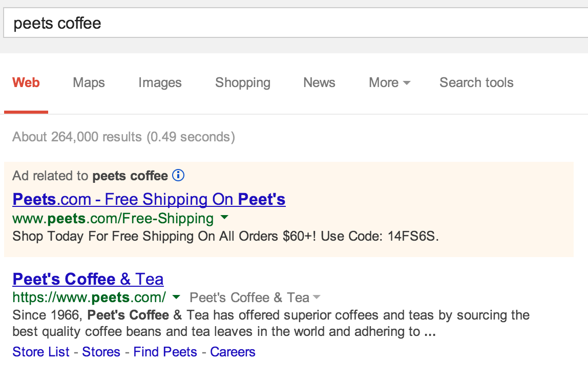Open the Peet's Coffee & Tea result
The height and width of the screenshot is (381, 588).
(88, 279)
